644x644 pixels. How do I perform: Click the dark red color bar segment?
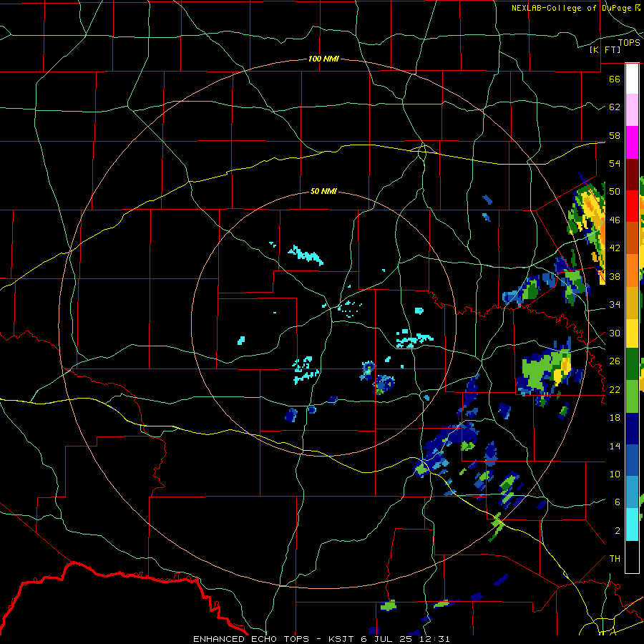pyautogui.click(x=632, y=174)
